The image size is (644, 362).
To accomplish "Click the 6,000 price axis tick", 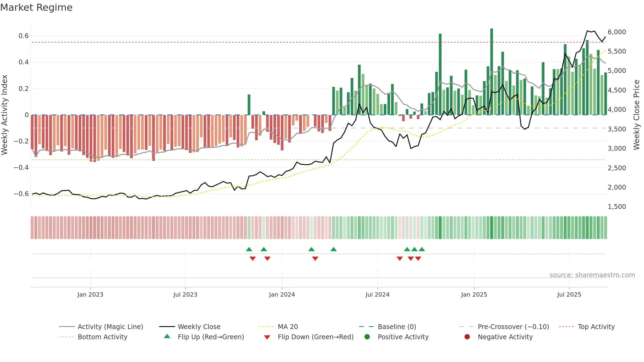I will [x=617, y=32].
